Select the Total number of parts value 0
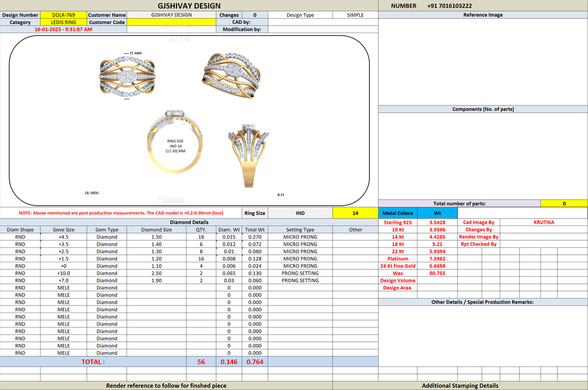 564,204
